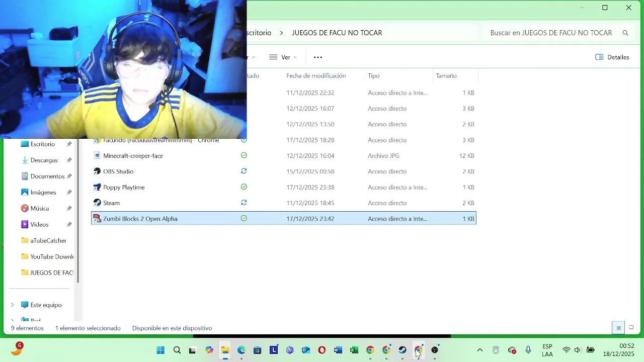
Task: Open Windows Start menu
Action: point(160,350)
